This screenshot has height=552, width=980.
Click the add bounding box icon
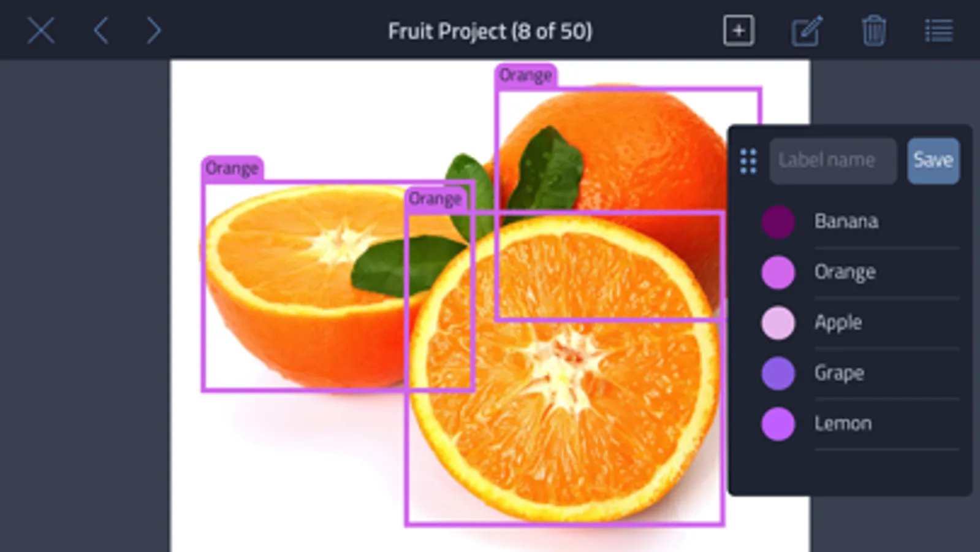point(739,31)
